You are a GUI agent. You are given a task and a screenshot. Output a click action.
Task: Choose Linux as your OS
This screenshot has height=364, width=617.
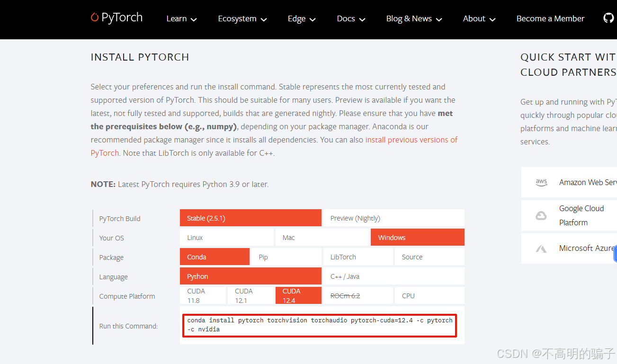point(227,237)
